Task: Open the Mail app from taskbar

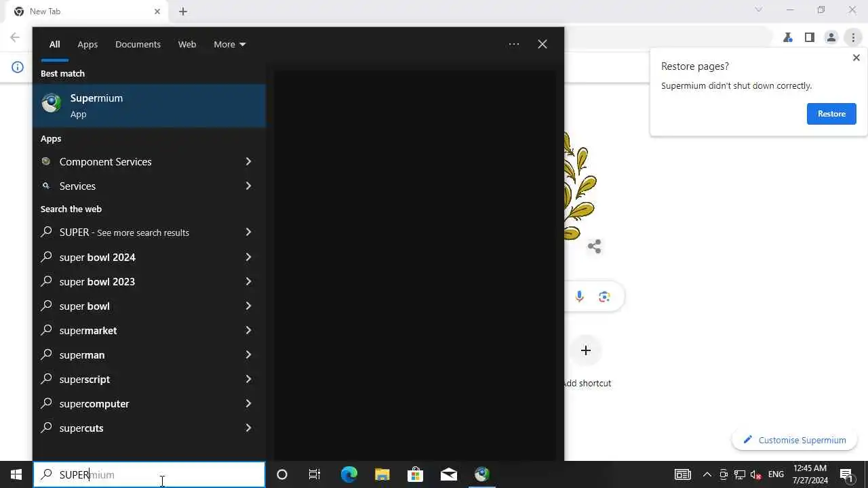Action: click(448, 474)
